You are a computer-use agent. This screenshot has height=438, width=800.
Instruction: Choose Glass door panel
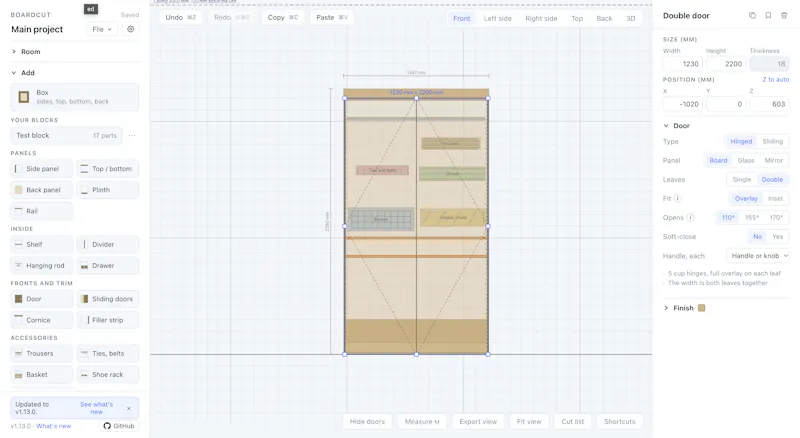click(745, 160)
